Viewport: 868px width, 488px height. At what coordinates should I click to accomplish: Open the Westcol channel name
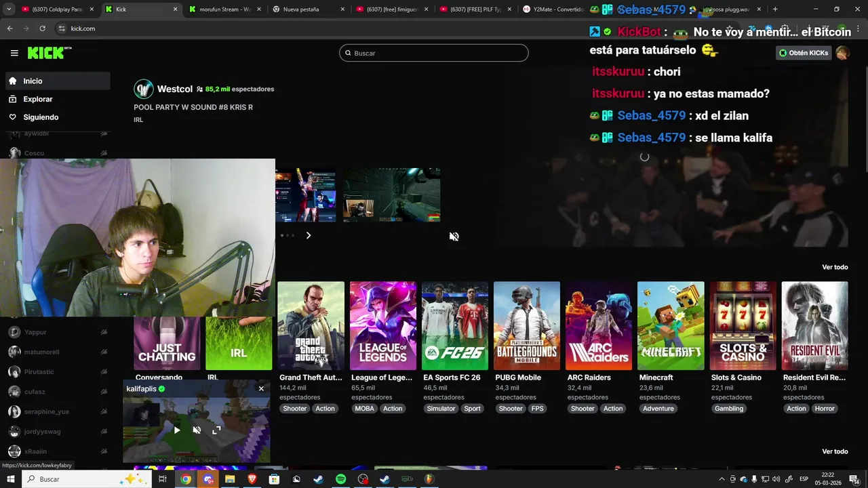click(x=175, y=89)
